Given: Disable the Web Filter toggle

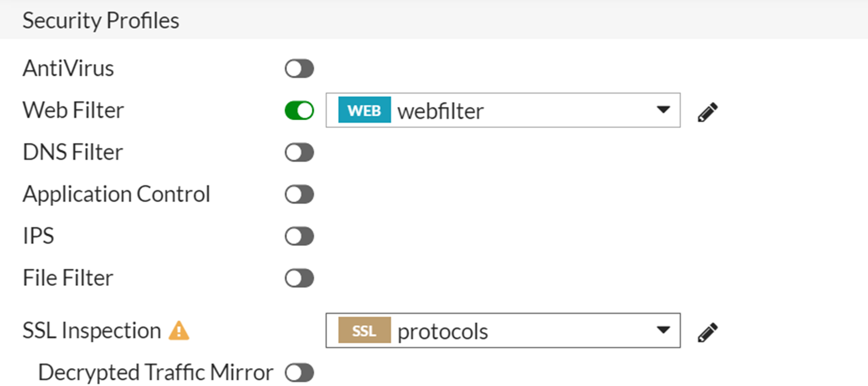Looking at the screenshot, I should 299,111.
